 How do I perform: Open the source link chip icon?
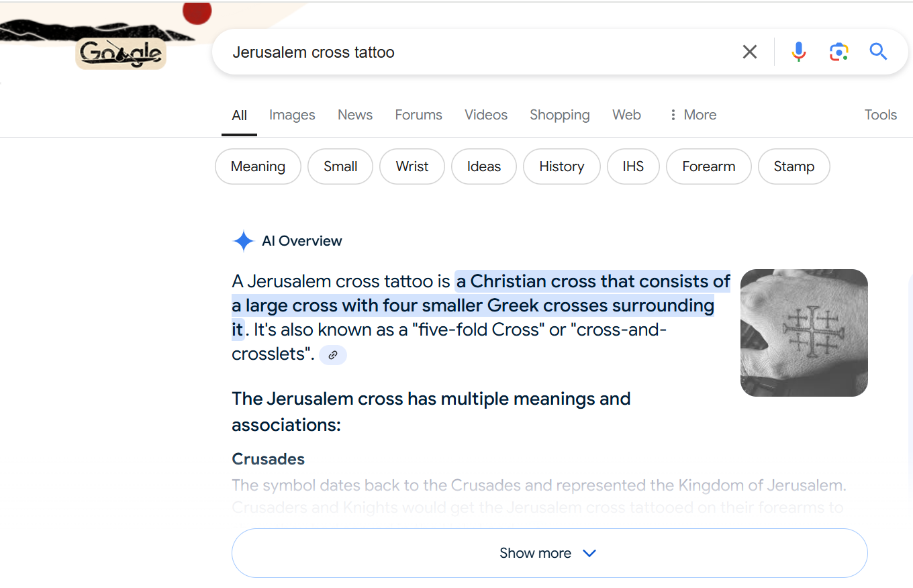coord(333,355)
